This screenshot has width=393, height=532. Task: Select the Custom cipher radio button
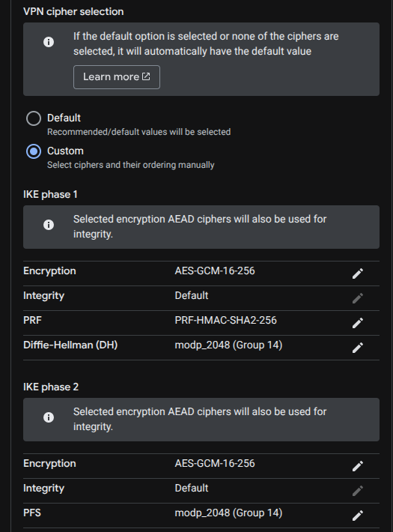(34, 151)
